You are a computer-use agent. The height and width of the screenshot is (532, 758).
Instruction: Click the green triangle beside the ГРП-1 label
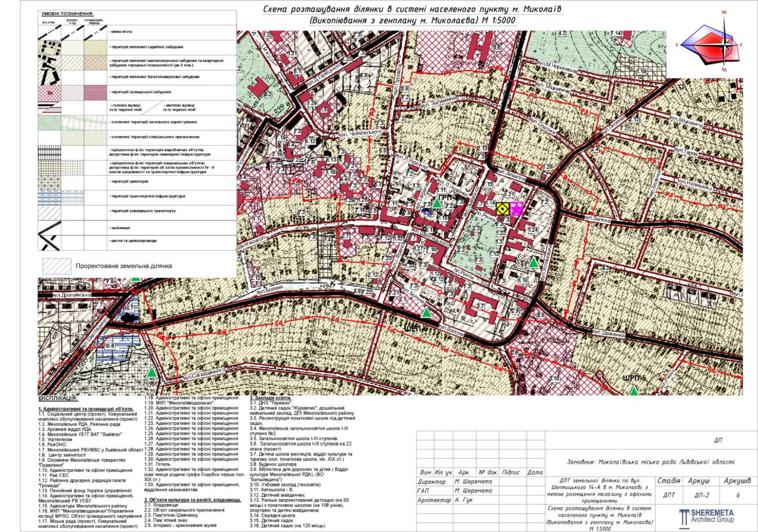[x=437, y=204]
